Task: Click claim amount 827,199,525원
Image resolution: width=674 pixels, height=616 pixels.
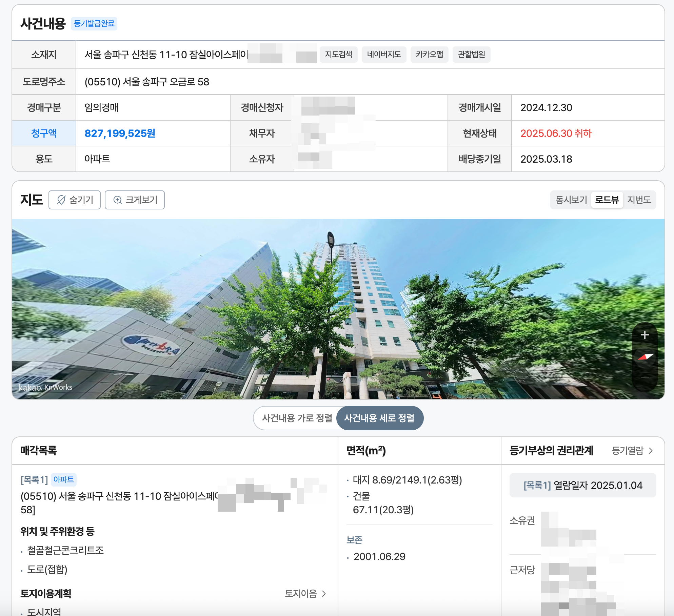Action: (120, 134)
